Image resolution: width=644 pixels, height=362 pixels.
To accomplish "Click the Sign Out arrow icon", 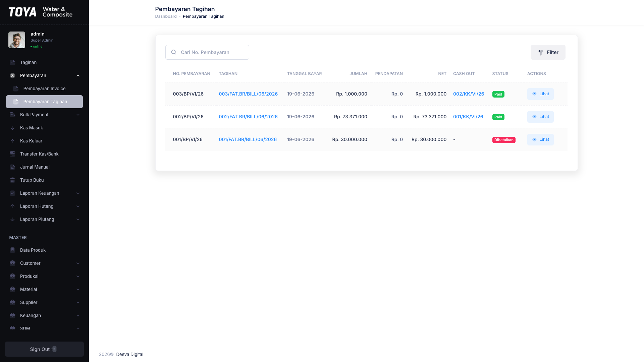I will [x=53, y=349].
